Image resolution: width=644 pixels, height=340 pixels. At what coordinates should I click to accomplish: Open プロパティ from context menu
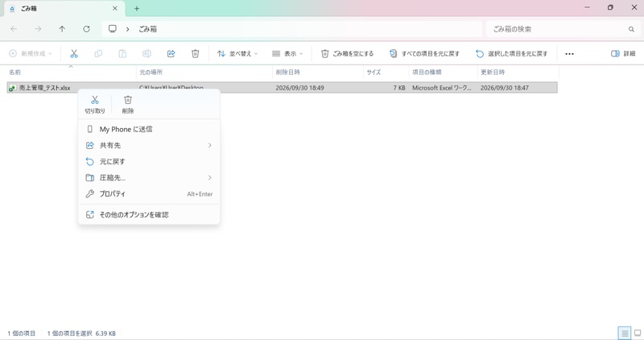149,193
